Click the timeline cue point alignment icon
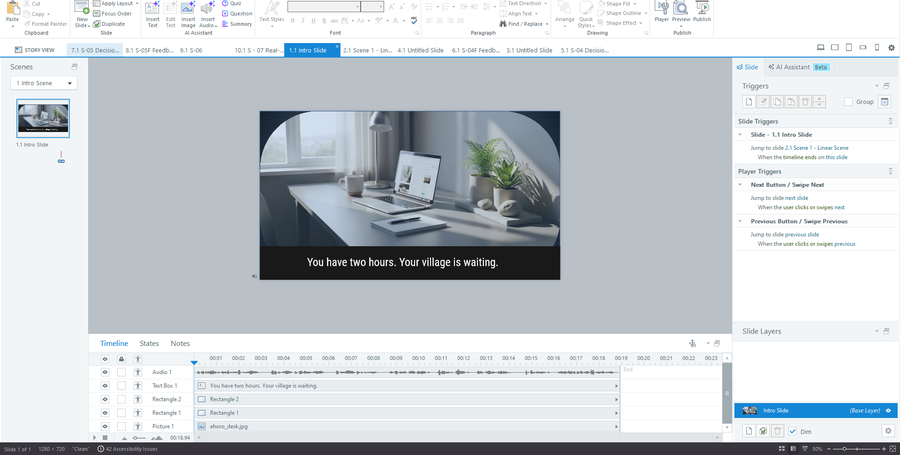 [692, 343]
